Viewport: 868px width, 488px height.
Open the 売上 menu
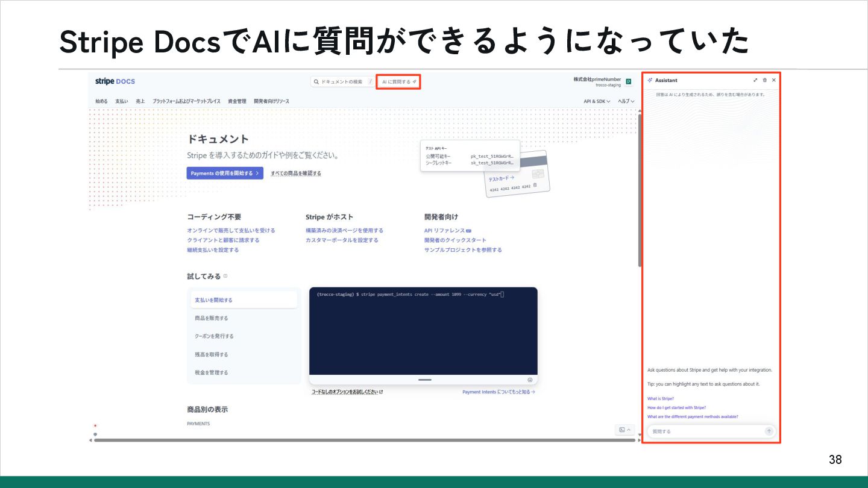coord(140,101)
